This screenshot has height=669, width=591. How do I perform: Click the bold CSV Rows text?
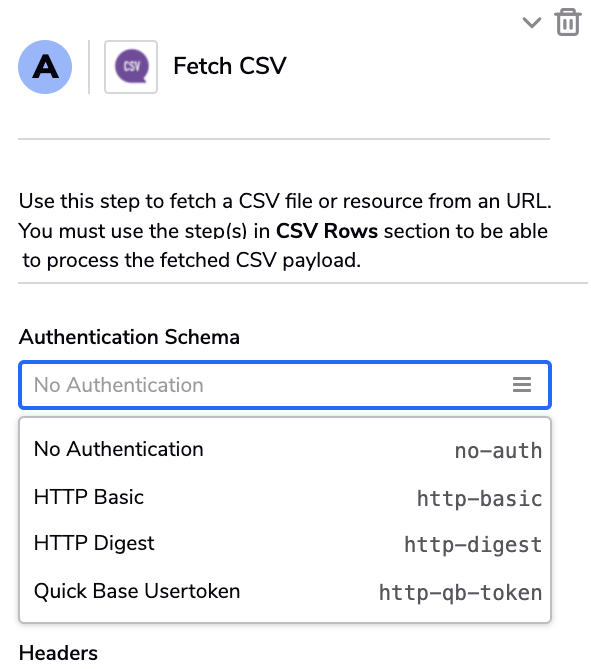327,231
